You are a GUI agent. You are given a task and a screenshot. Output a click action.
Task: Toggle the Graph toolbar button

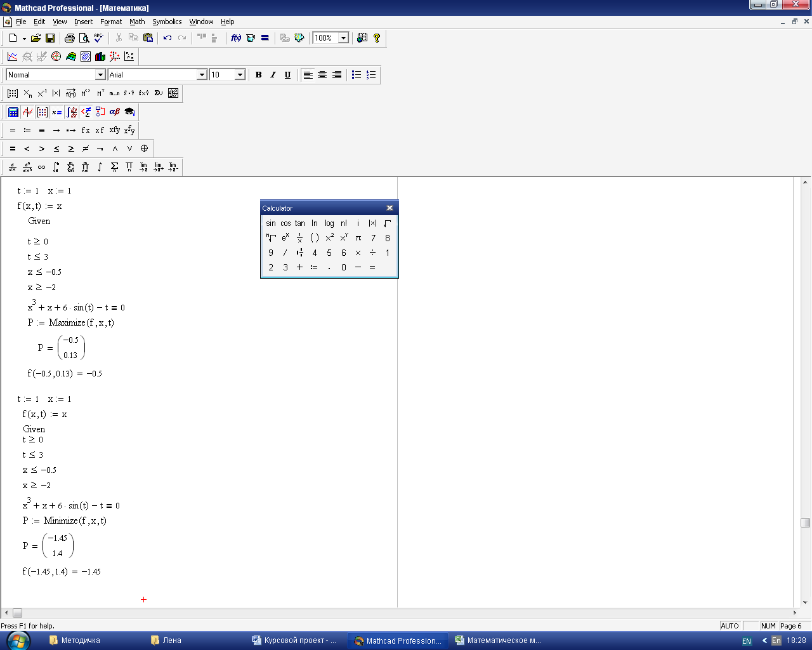27,112
